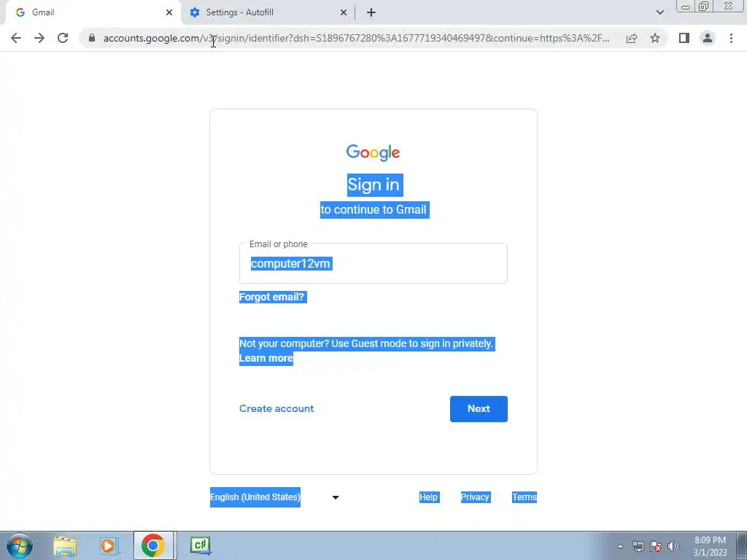The width and height of the screenshot is (747, 560).
Task: View site information via the lock icon
Action: click(x=92, y=38)
